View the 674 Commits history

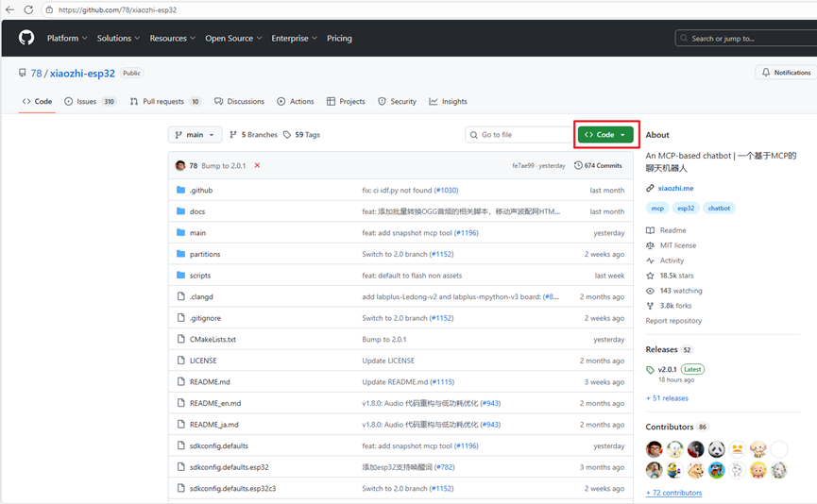point(598,165)
